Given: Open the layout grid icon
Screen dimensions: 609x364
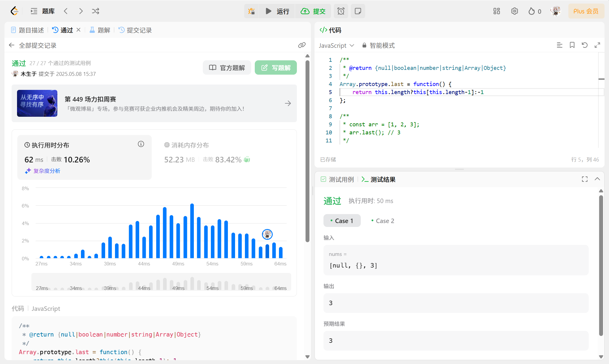Looking at the screenshot, I should tap(496, 11).
